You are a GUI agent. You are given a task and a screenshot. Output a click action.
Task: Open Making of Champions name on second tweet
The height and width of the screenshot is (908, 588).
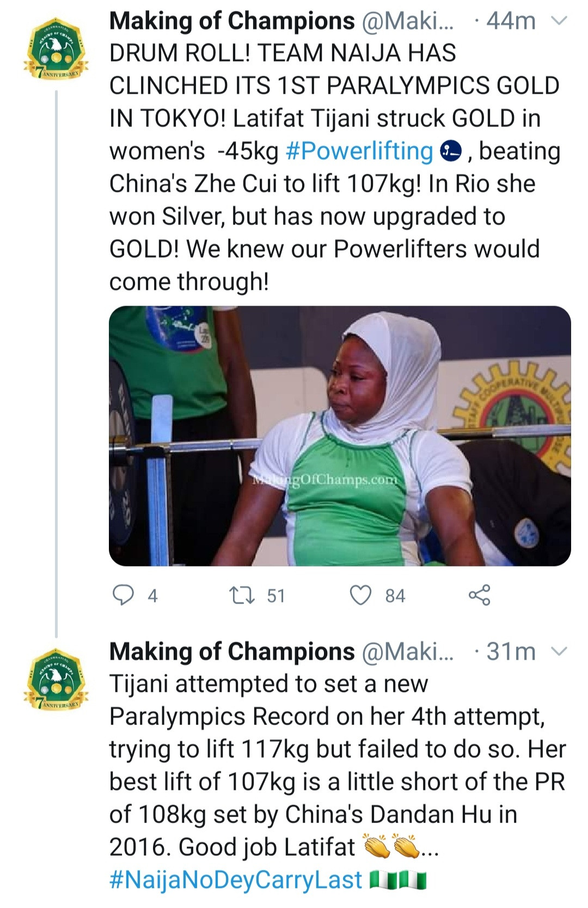(232, 651)
